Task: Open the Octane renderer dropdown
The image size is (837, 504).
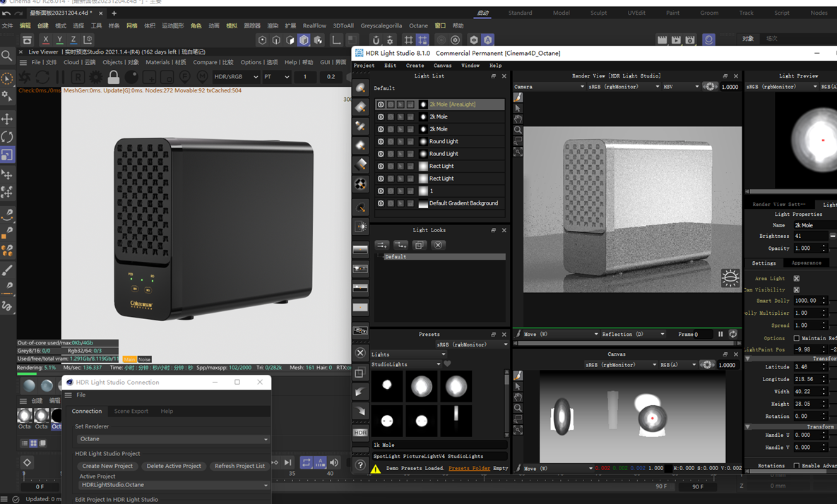Action: [x=174, y=439]
